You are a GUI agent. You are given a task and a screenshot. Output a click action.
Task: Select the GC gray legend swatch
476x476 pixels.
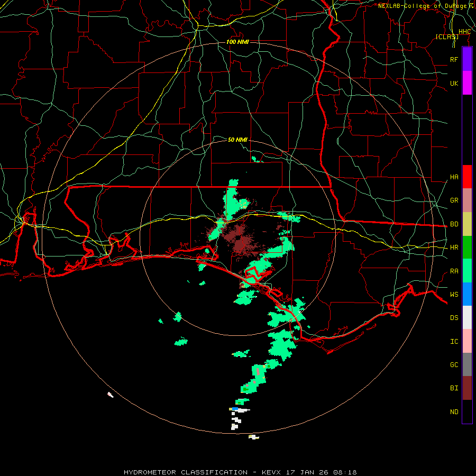coord(467,364)
